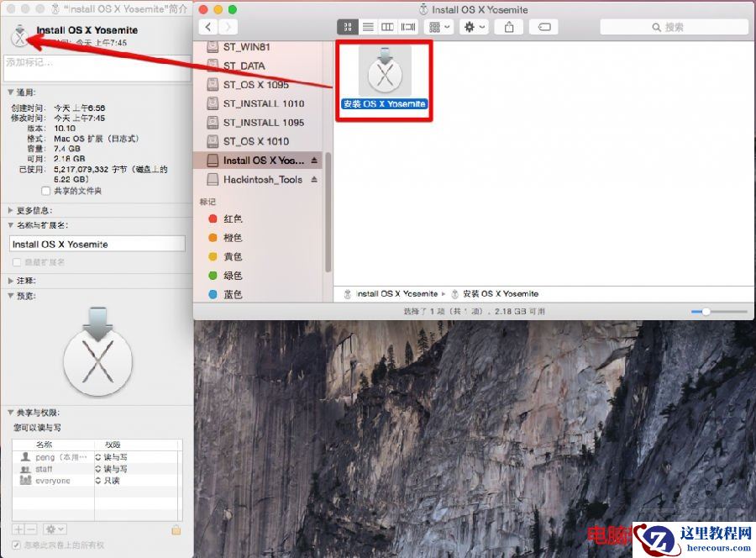The width and height of the screenshot is (756, 558).
Task: Click the Finder sidebar scrollbar
Action: click(328, 213)
